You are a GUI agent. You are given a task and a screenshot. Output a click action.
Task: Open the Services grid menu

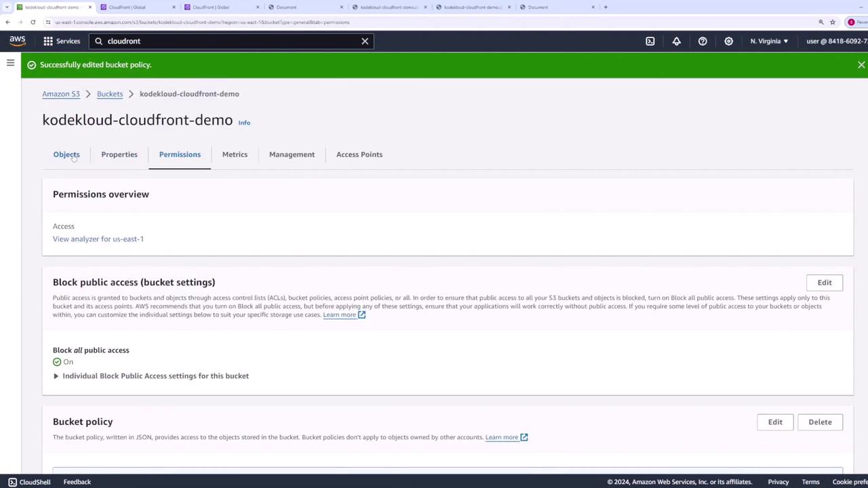coord(62,41)
